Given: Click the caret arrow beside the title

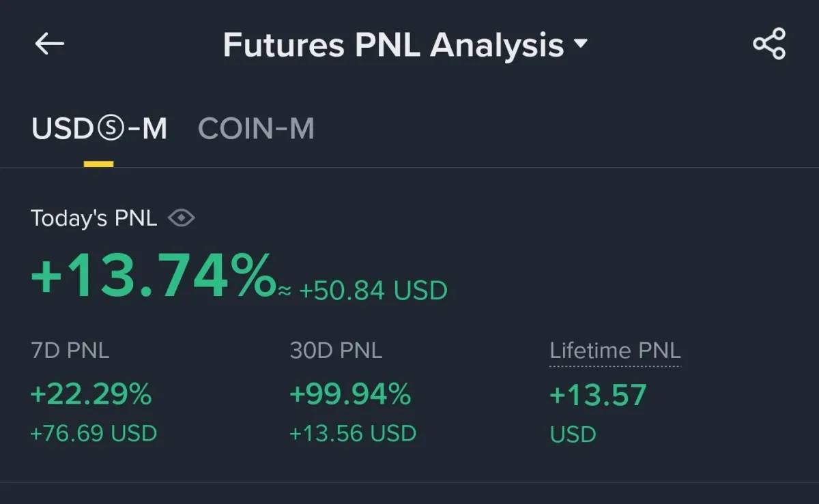Looking at the screenshot, I should (580, 44).
